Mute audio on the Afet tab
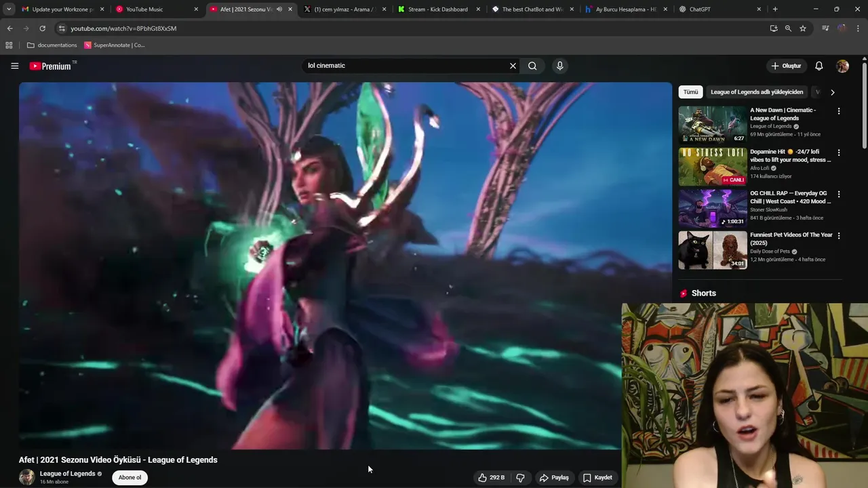This screenshot has width=868, height=488. tap(279, 9)
